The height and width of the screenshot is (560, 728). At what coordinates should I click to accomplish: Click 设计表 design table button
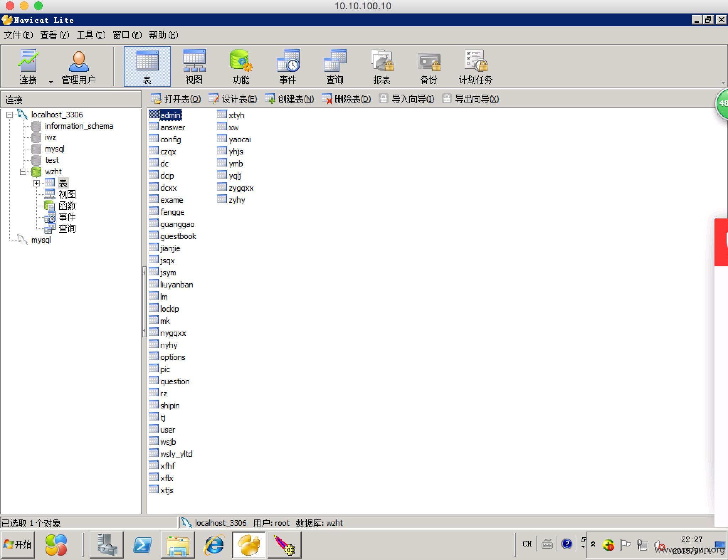(233, 99)
